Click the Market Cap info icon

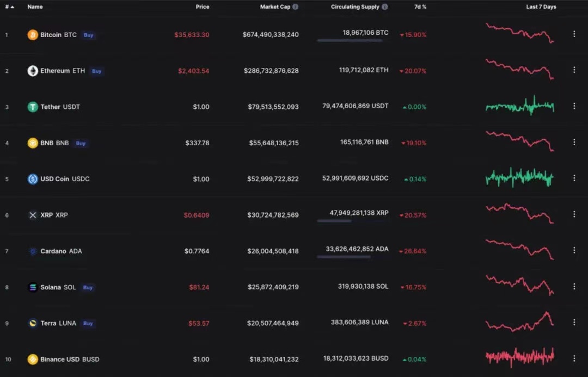(296, 7)
